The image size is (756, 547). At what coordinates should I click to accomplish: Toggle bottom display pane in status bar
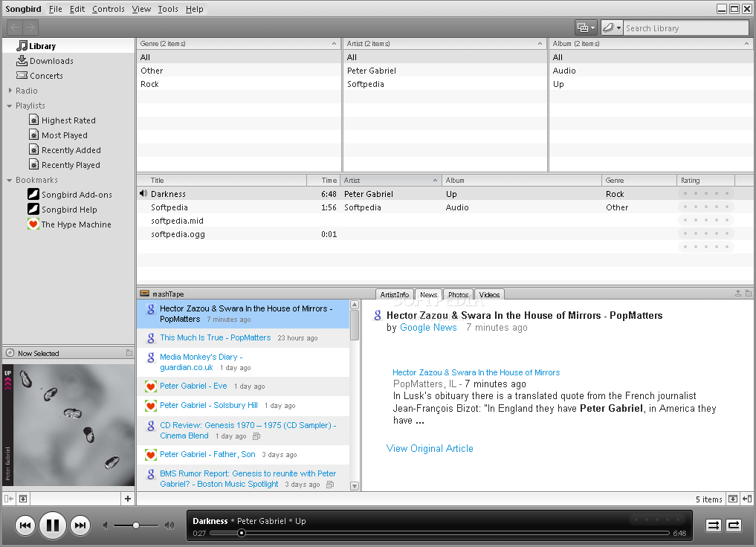pyautogui.click(x=733, y=499)
